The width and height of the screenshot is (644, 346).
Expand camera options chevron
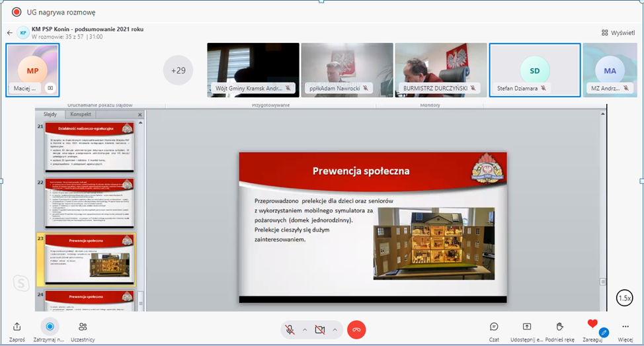pyautogui.click(x=335, y=329)
